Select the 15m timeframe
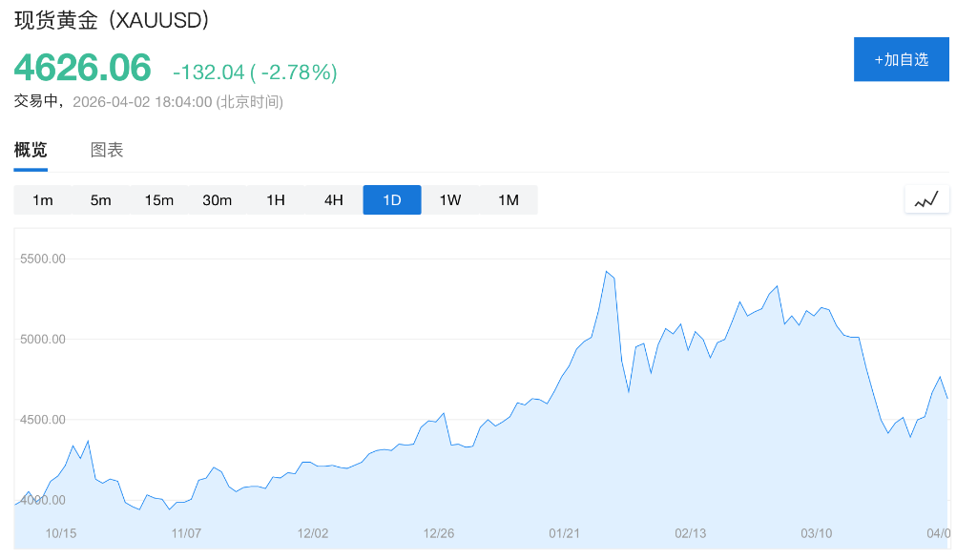977x560 pixels. click(x=159, y=200)
